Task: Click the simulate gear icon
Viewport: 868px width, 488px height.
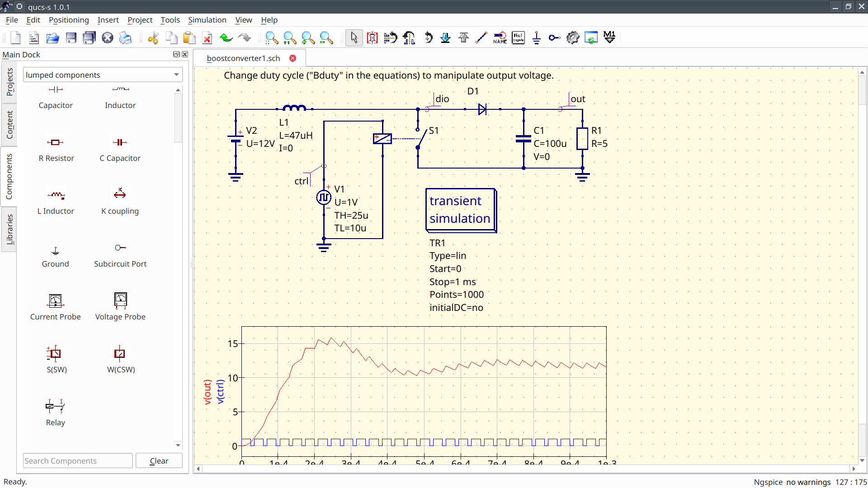Action: [573, 38]
